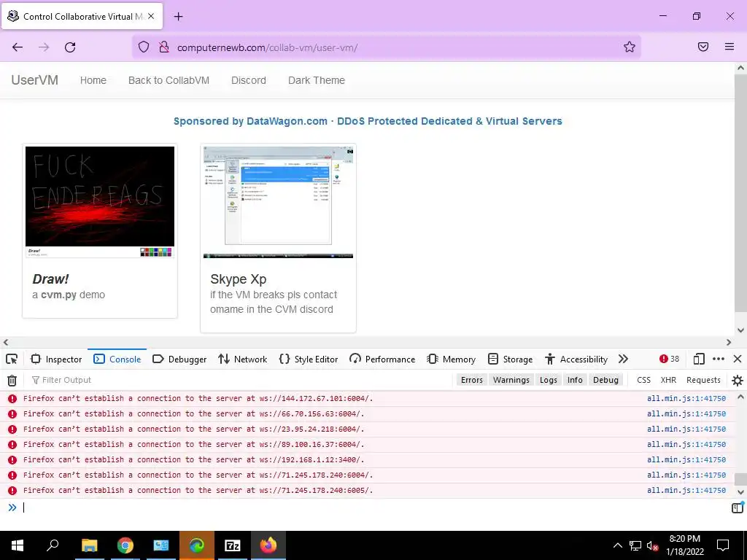
Task: Close the developer tools panel
Action: (738, 359)
